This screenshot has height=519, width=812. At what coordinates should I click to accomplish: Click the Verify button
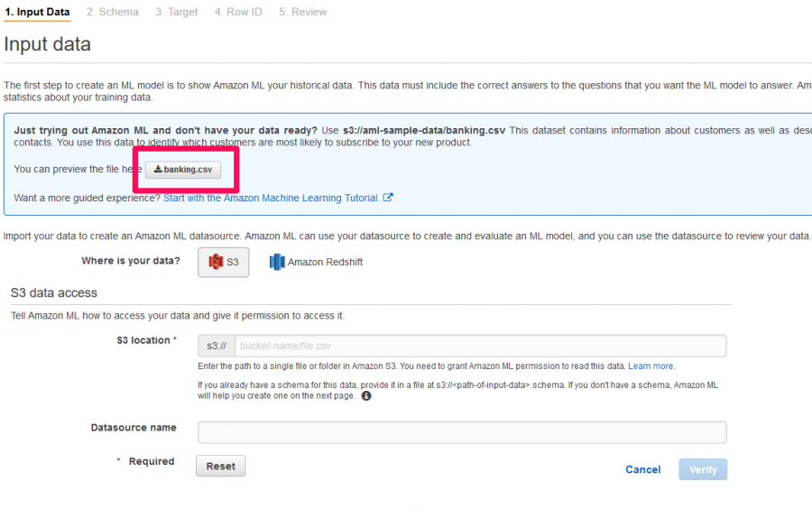pos(703,469)
